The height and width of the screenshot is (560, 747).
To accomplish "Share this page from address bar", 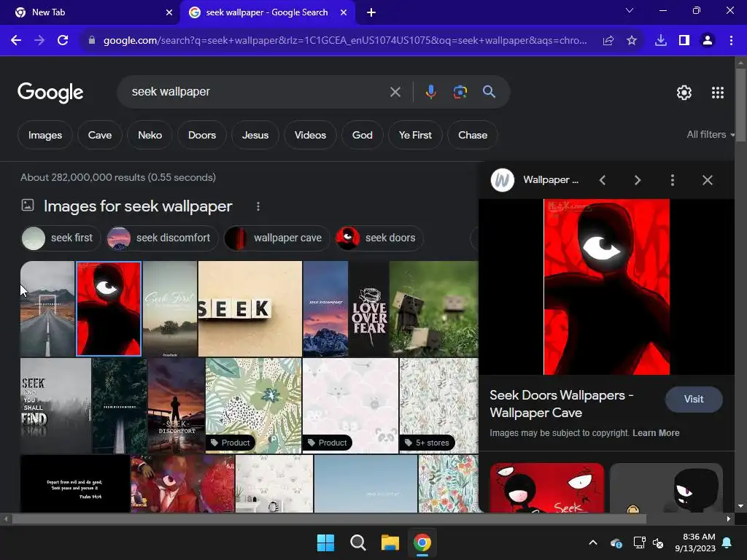I will [x=608, y=41].
